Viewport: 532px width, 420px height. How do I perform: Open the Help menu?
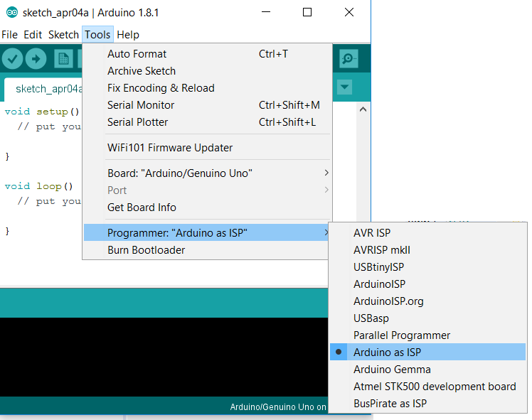pyautogui.click(x=128, y=35)
